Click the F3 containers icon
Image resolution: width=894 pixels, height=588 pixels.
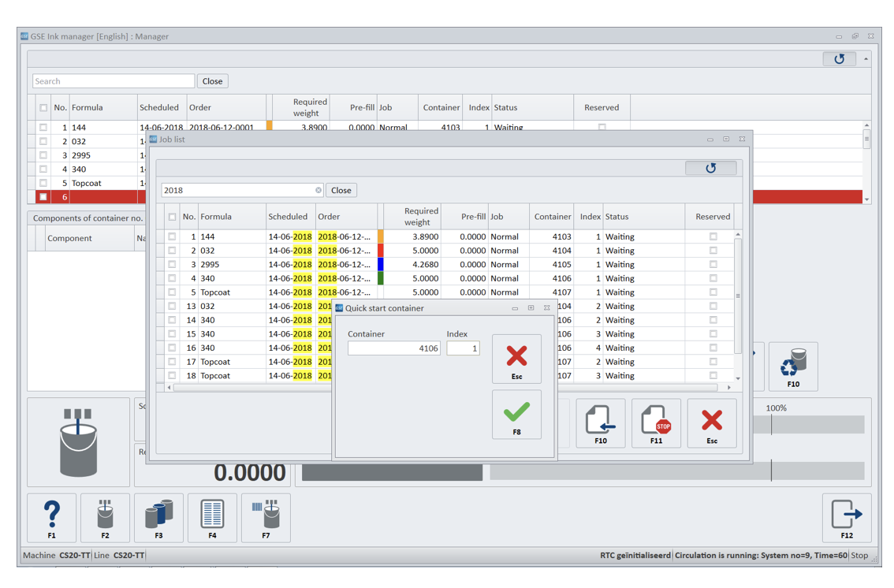(158, 518)
